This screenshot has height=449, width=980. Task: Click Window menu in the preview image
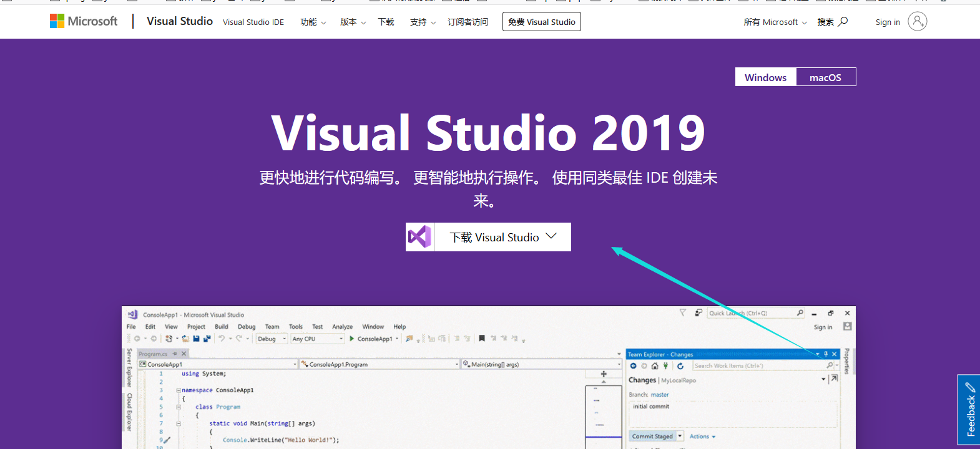point(373,327)
